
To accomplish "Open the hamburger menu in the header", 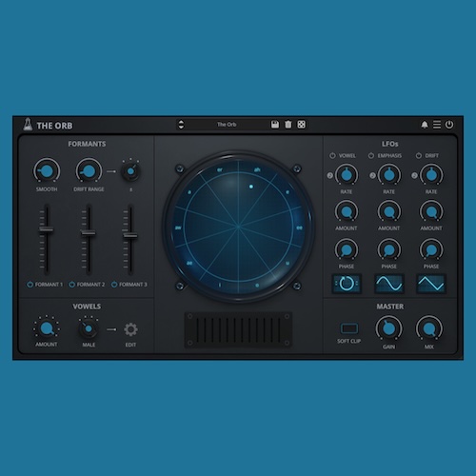I will pos(437,125).
